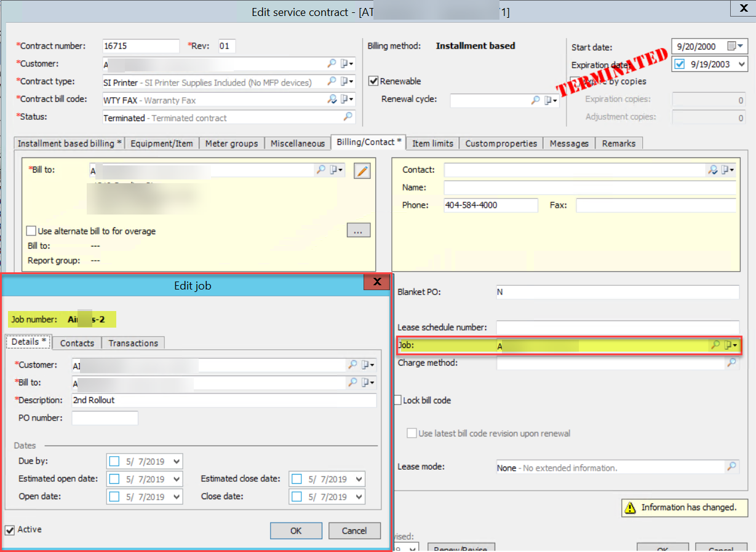Screen dimensions: 756x552
Task: Open Contract type record menu icon
Action: tap(347, 81)
